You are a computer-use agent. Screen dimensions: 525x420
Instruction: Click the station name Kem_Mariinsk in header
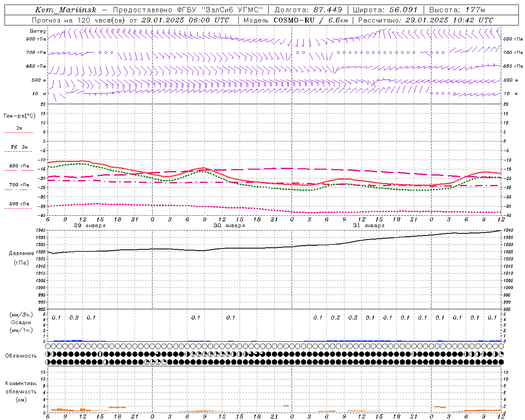tap(66, 10)
